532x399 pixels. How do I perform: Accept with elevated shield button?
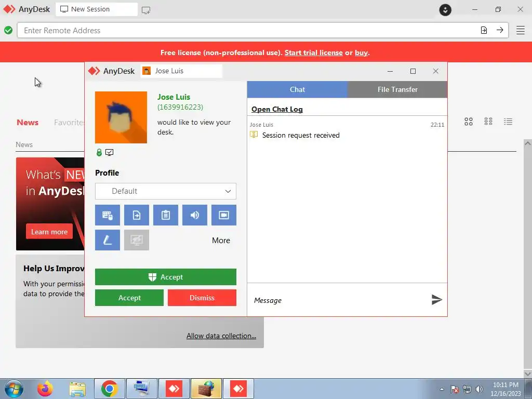tap(166, 277)
